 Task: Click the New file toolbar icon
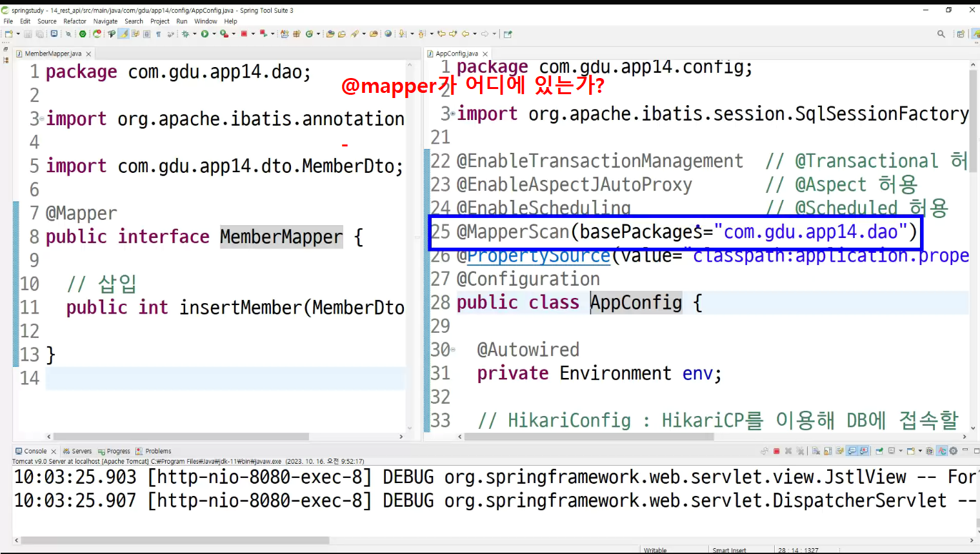pyautogui.click(x=8, y=34)
